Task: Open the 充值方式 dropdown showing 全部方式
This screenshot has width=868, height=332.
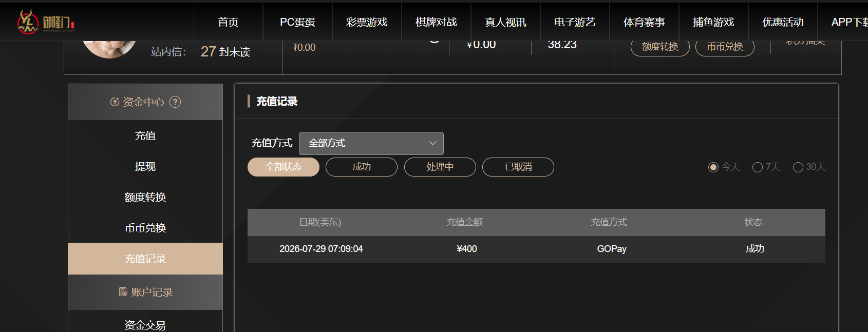Action: (371, 143)
